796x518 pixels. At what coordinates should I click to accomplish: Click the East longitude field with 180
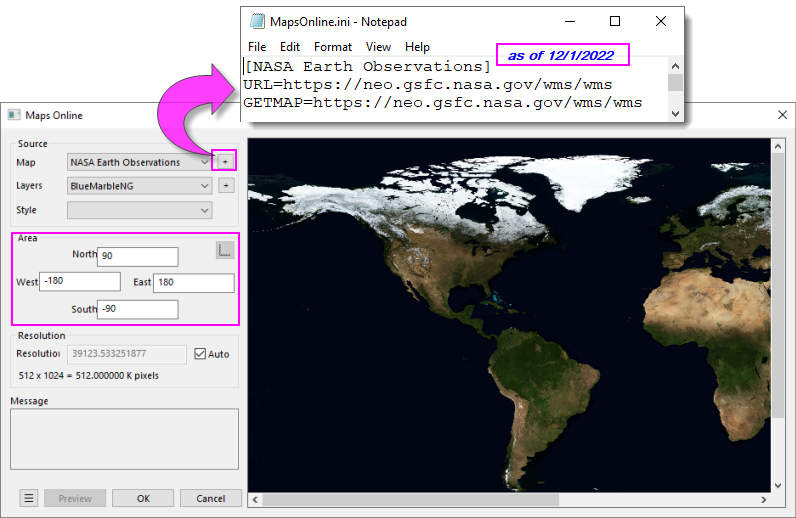coord(194,283)
